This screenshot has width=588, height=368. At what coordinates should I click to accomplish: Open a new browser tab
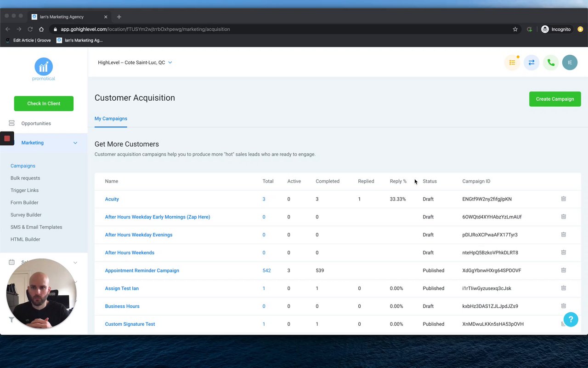click(119, 17)
